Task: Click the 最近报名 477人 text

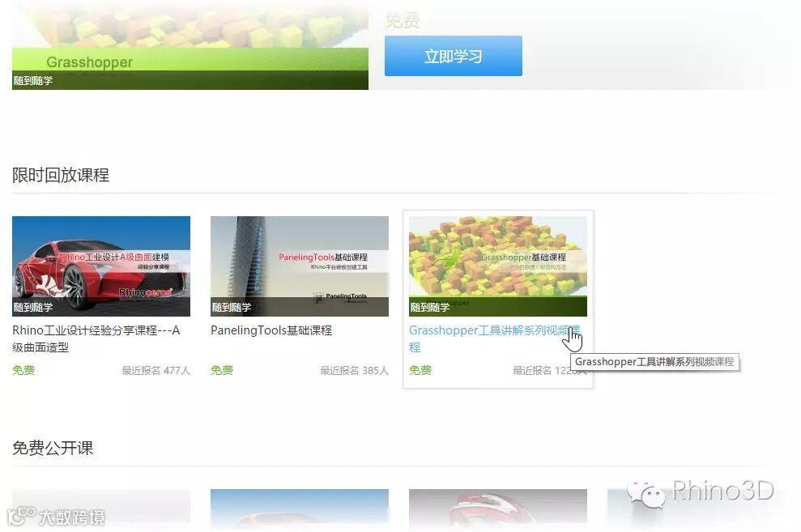Action: click(x=156, y=370)
